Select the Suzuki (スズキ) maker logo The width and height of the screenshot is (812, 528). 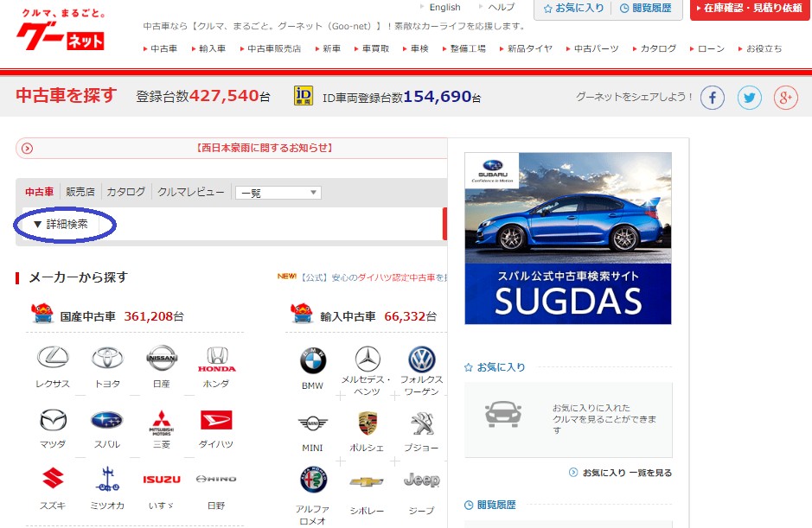coord(53,479)
